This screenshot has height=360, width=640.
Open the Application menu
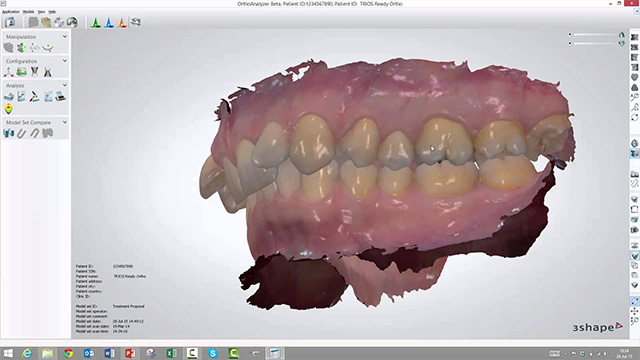pyautogui.click(x=11, y=12)
